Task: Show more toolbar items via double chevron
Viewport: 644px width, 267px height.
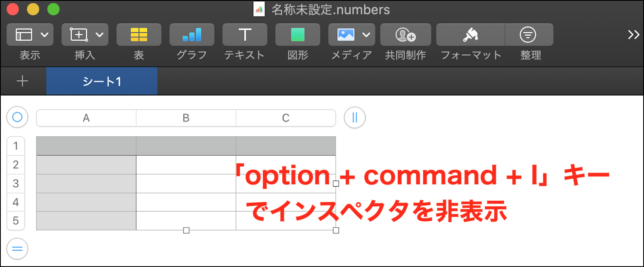Action: coord(633,35)
